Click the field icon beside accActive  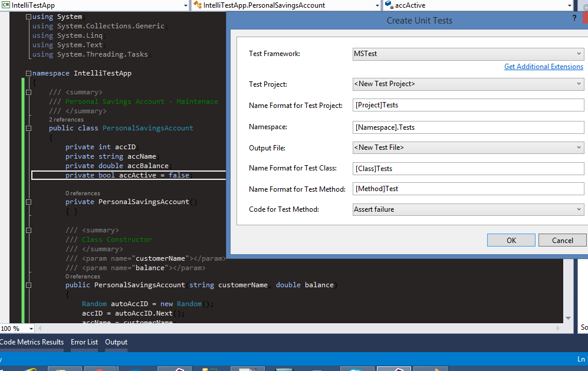pyautogui.click(x=389, y=5)
